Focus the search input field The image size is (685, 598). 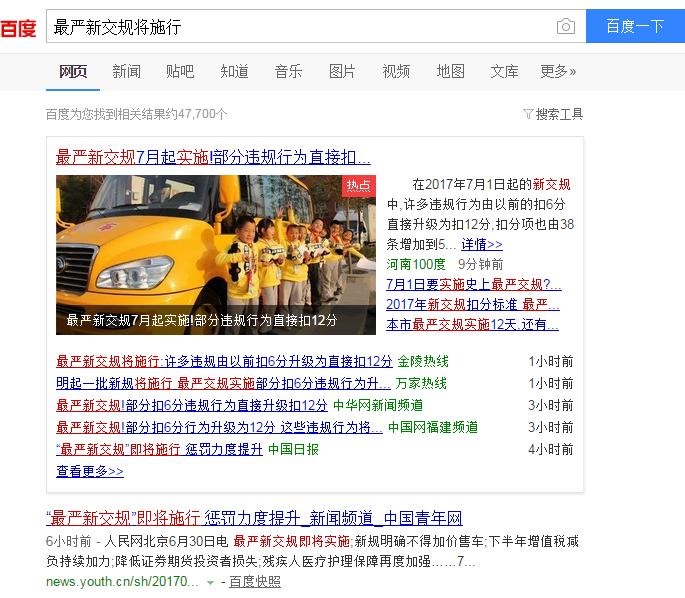[300, 27]
